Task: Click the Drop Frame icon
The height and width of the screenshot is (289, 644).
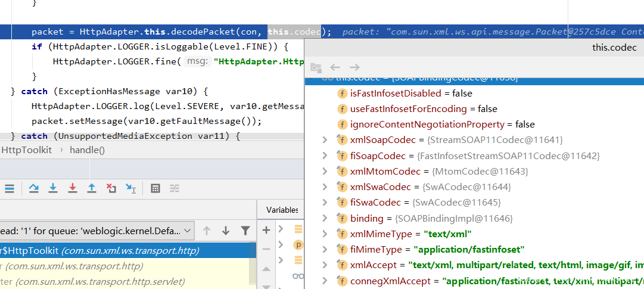Action: (111, 188)
